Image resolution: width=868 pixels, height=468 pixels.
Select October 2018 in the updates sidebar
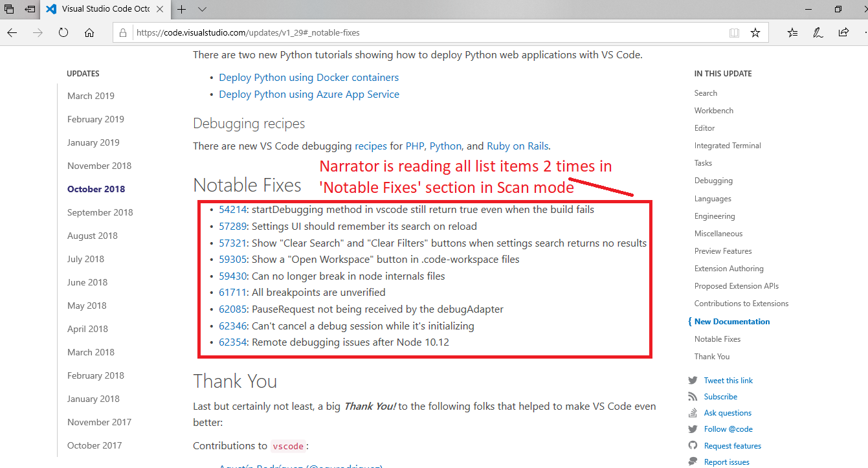point(96,189)
